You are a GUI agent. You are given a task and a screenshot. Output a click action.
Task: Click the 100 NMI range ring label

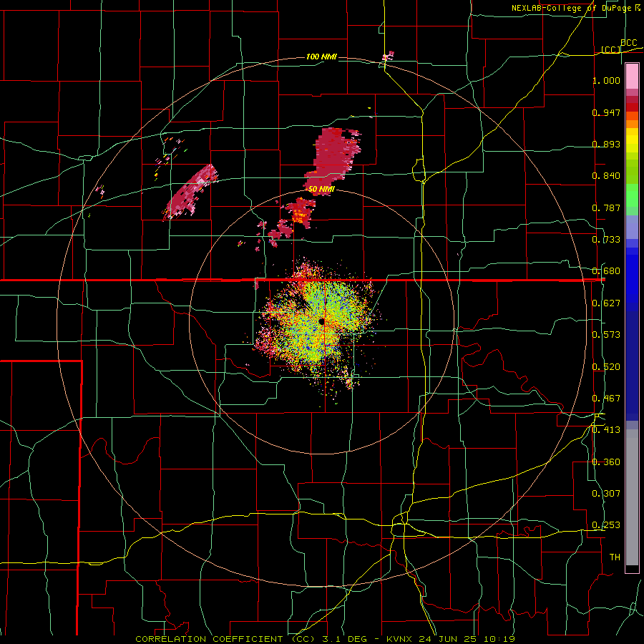pos(321,57)
